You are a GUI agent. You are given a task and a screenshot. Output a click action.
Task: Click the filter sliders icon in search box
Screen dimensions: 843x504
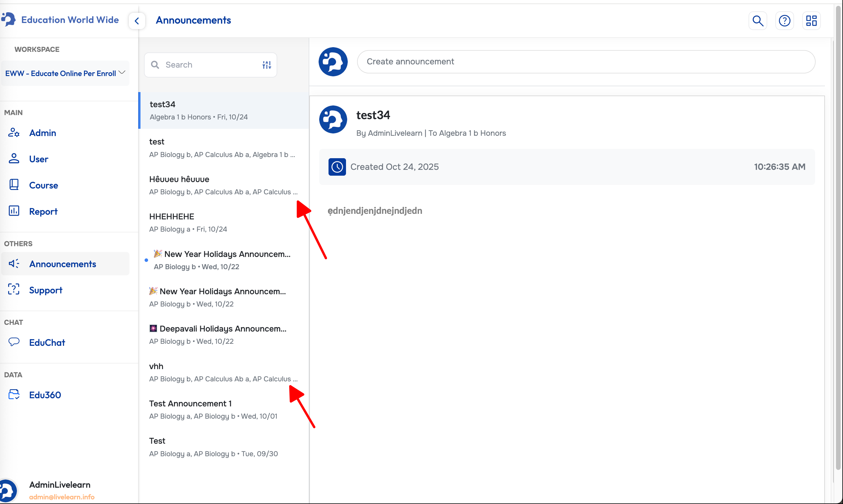pyautogui.click(x=266, y=65)
